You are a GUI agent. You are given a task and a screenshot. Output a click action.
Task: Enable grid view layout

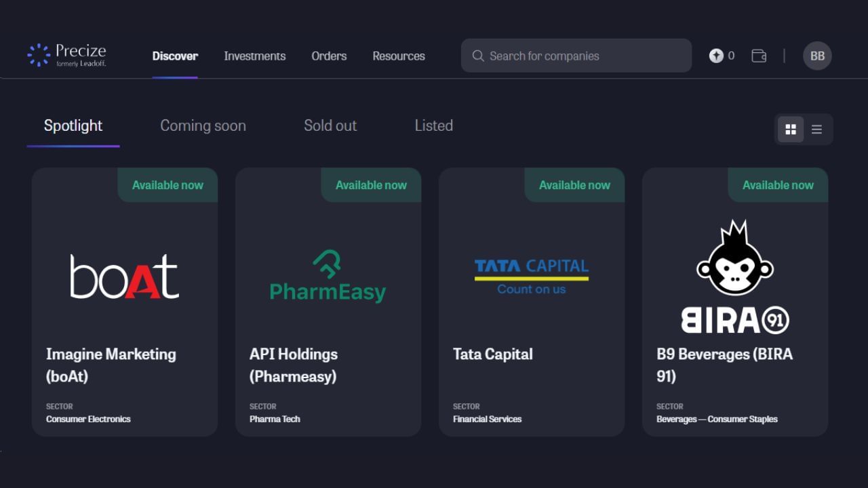coord(791,129)
